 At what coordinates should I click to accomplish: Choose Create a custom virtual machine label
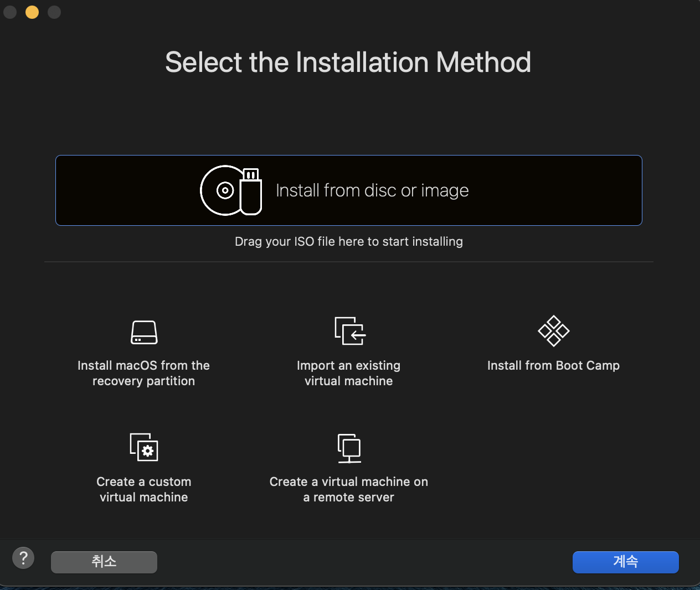[144, 489]
